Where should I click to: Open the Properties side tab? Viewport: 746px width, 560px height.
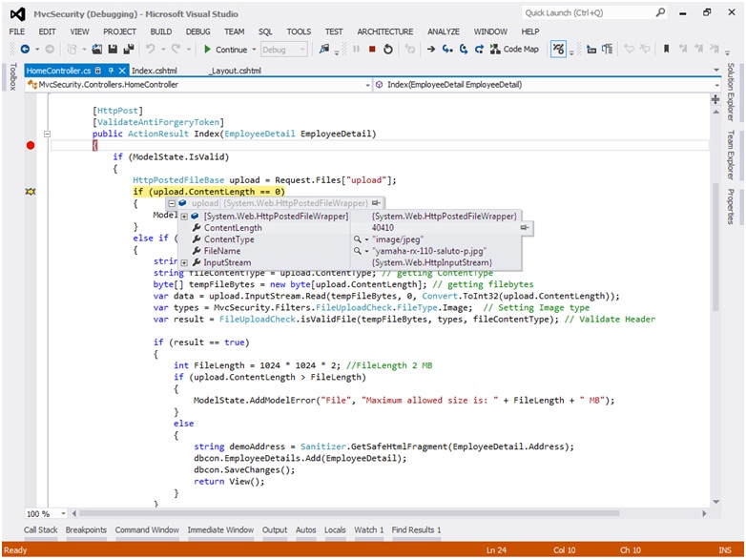(731, 206)
